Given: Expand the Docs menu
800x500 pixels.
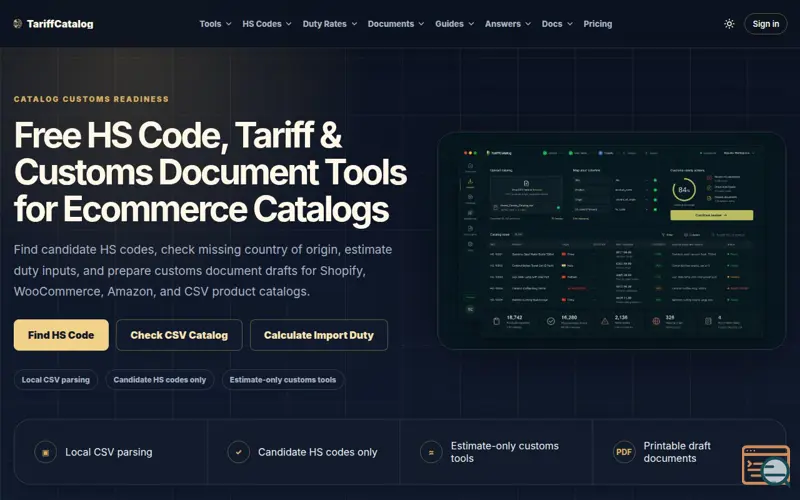Looking at the screenshot, I should click(x=557, y=24).
